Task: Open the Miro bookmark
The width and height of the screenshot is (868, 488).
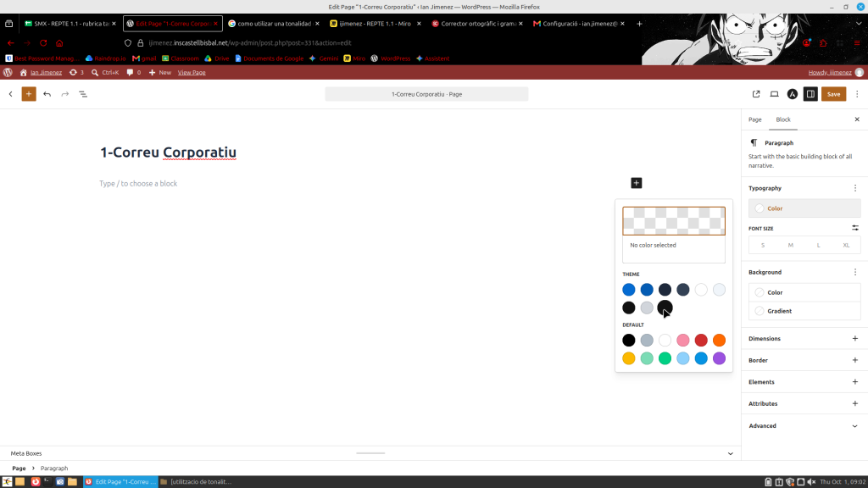Action: click(354, 58)
